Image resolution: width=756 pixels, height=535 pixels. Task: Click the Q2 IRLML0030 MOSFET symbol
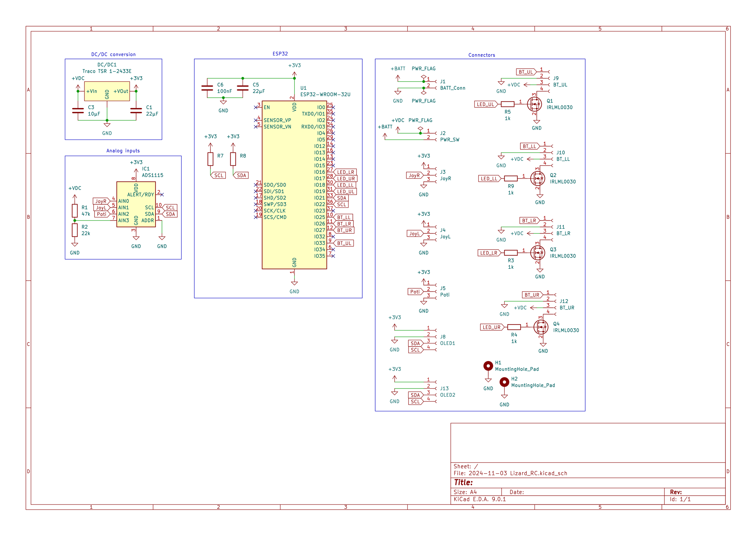pyautogui.click(x=537, y=179)
